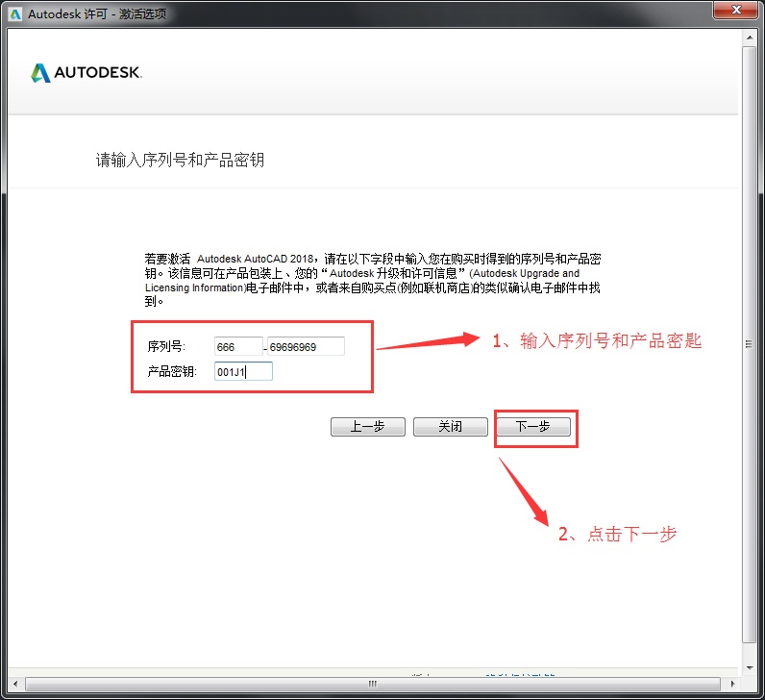Image resolution: width=765 pixels, height=700 pixels.
Task: Click the vertical scrollbar down arrow
Action: tap(749, 668)
